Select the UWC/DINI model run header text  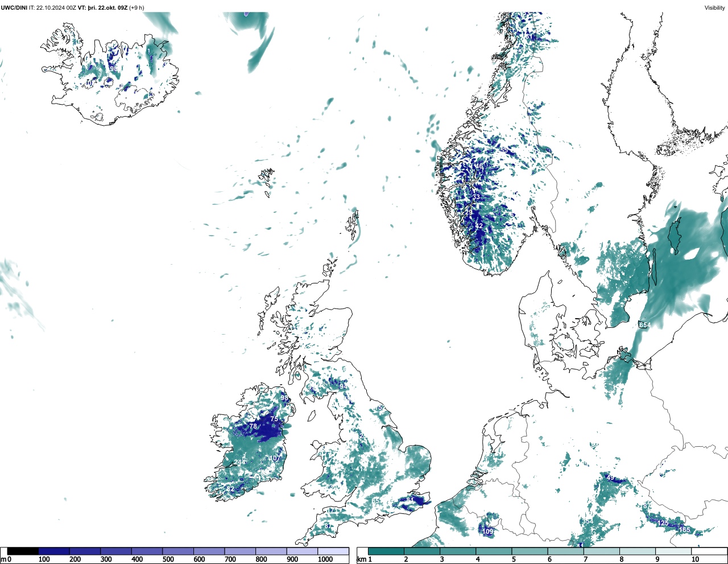pos(72,8)
